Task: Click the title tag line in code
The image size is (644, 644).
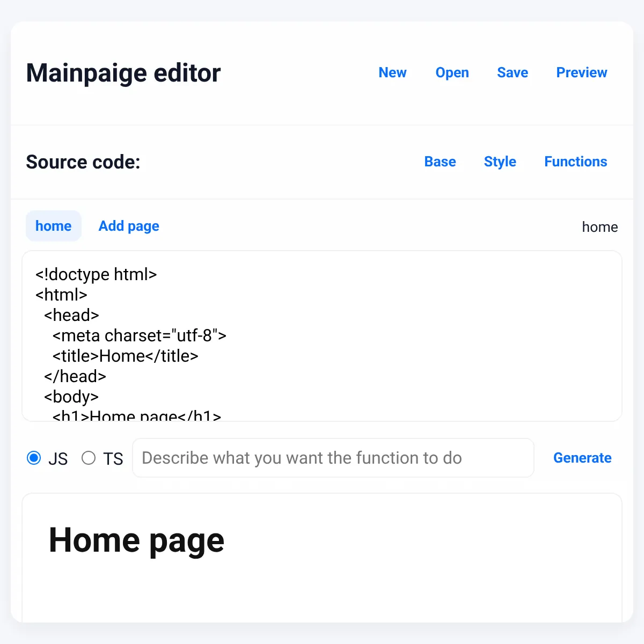Action: tap(126, 356)
